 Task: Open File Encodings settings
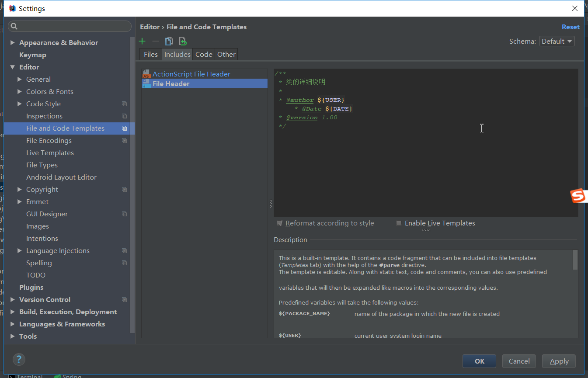49,141
